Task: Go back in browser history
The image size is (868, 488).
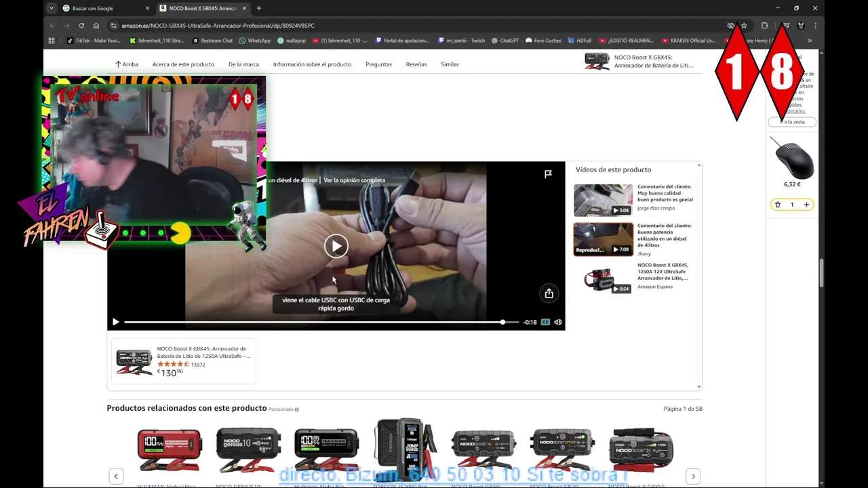Action: 52,25
